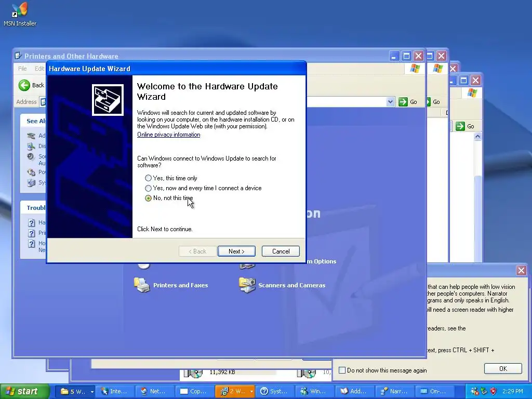
Task: Switch to the System help taskbar button
Action: (274, 392)
